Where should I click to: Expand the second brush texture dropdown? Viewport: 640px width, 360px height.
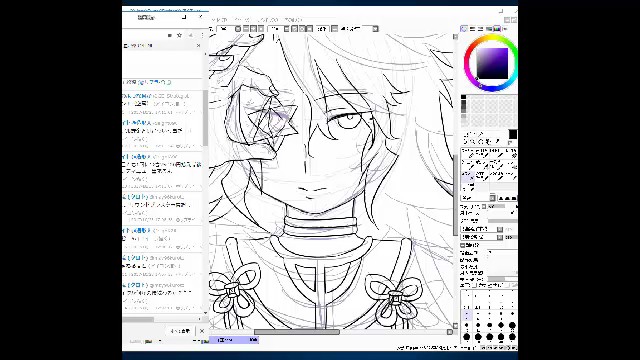coord(482,237)
